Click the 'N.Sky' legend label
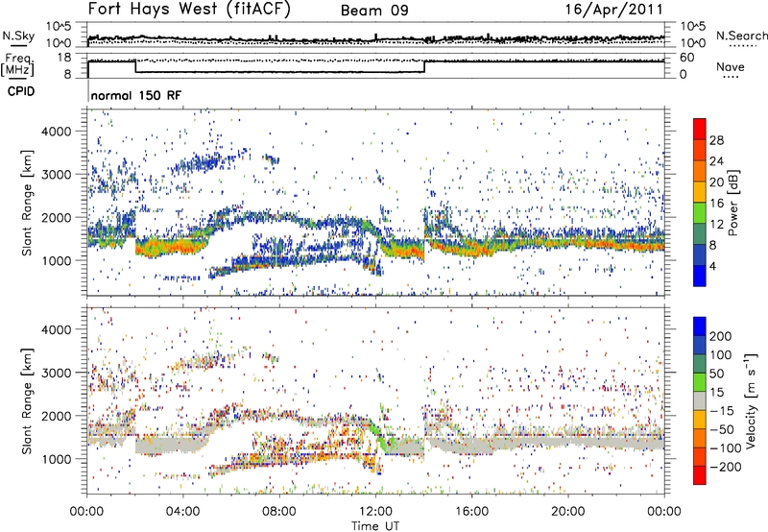 click(x=18, y=36)
